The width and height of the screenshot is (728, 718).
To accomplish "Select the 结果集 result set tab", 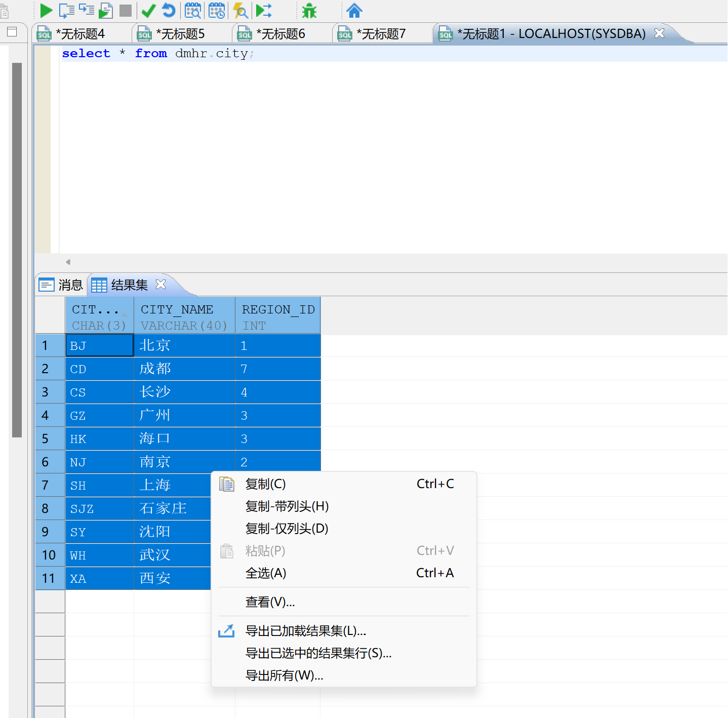I will tap(120, 285).
